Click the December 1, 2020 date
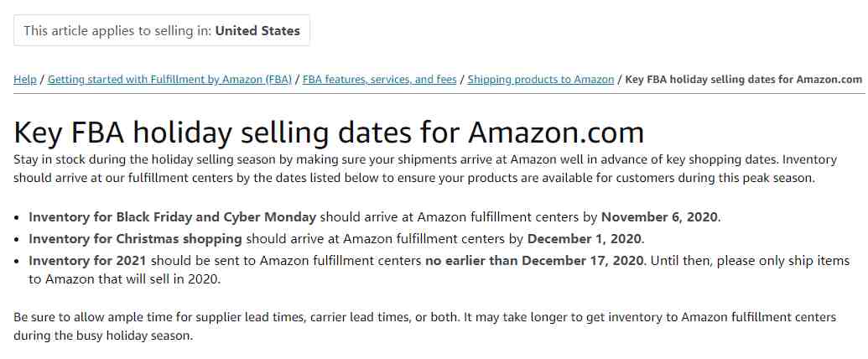This screenshot has width=868, height=359. point(585,239)
